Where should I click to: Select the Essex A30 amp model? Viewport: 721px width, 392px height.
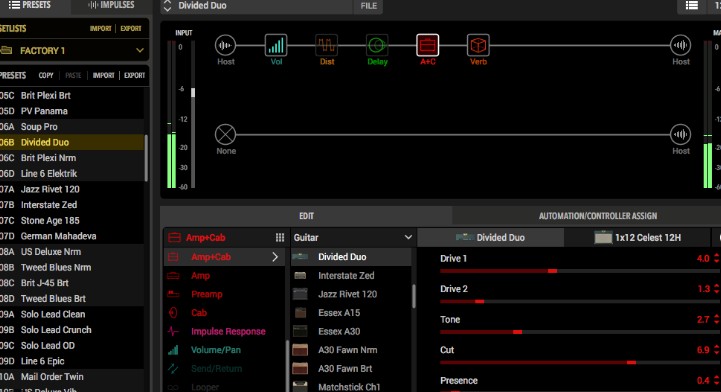click(351, 331)
